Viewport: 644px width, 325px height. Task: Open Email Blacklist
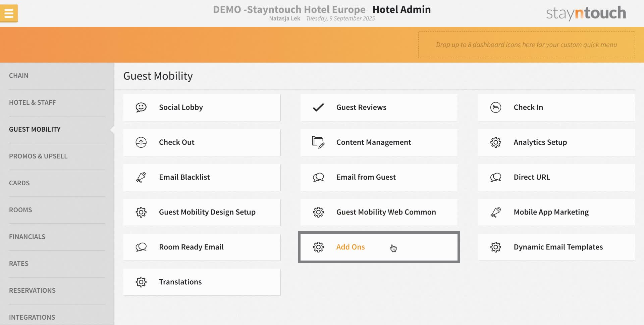pyautogui.click(x=202, y=177)
